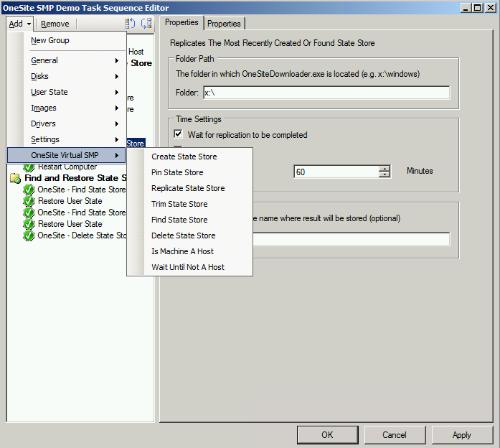The image size is (500, 448).
Task: Choose Is Machine A Host
Action: tap(190, 251)
